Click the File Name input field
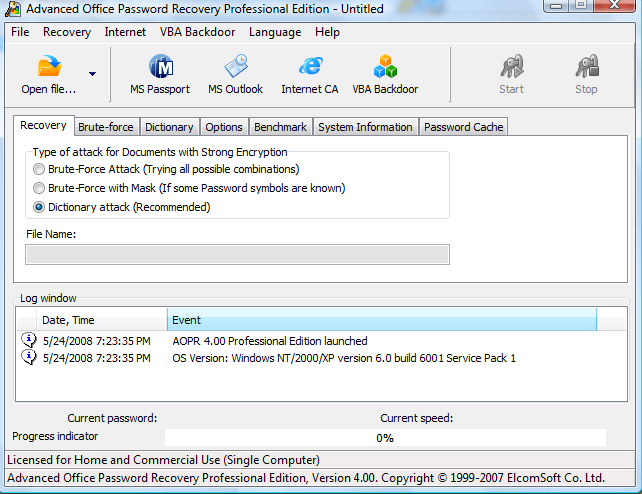This screenshot has width=642, height=494. (237, 255)
